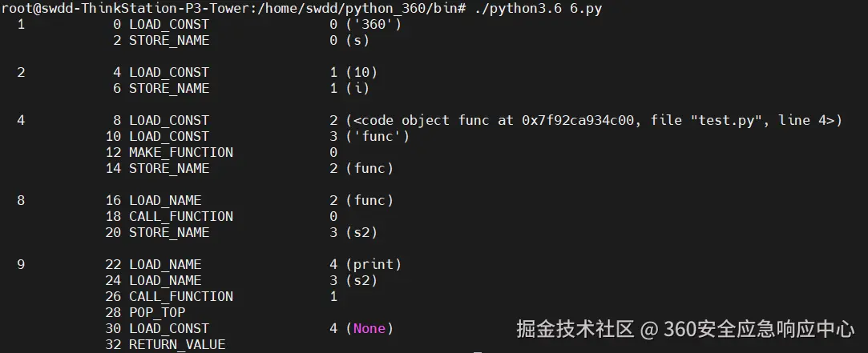
Task: Click the ('360') constant value
Action: click(373, 24)
